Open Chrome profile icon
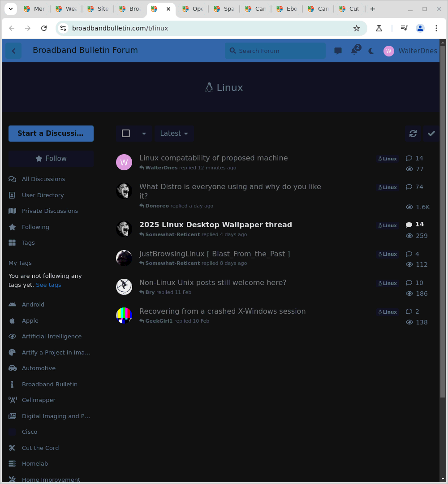Screen dimensions: 448x484 [x=420, y=28]
